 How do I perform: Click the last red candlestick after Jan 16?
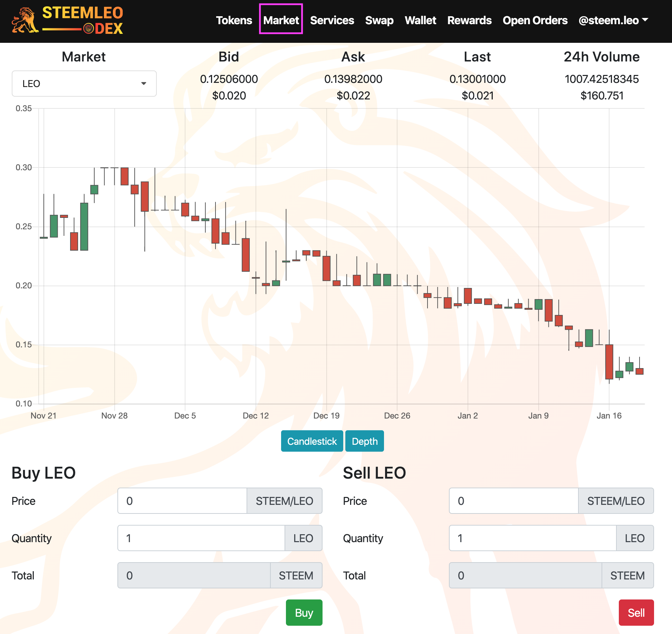(640, 371)
